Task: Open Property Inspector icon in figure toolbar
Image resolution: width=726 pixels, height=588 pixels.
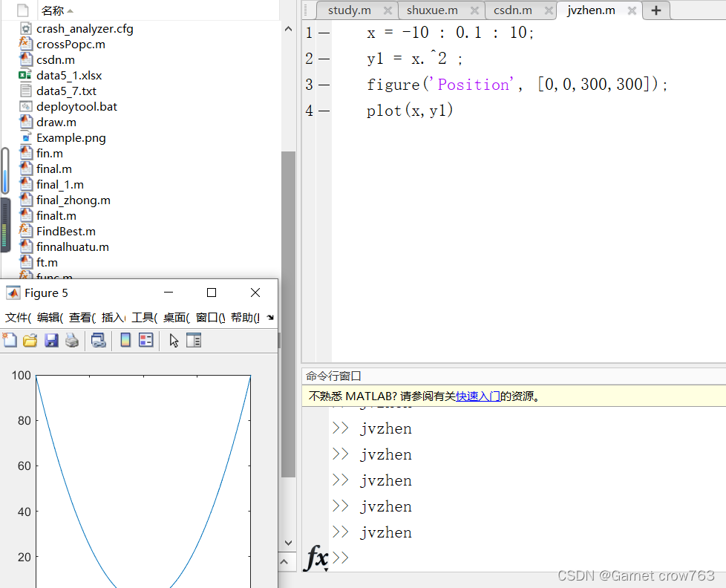Action: (194, 340)
